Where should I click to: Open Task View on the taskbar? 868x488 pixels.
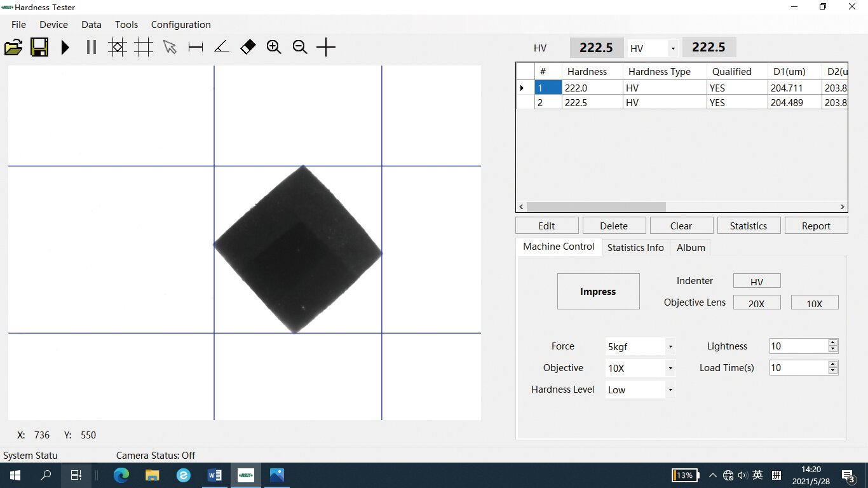pyautogui.click(x=76, y=475)
